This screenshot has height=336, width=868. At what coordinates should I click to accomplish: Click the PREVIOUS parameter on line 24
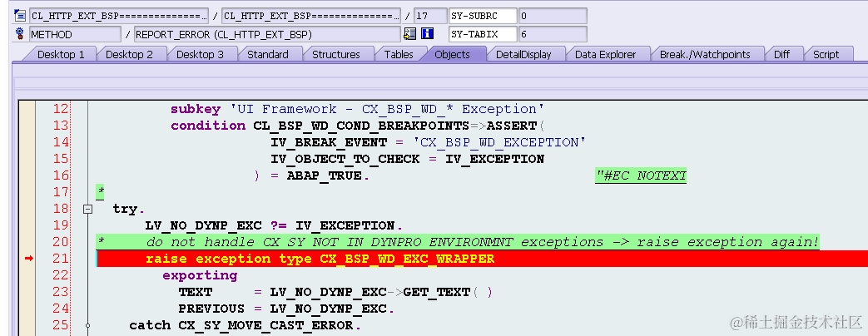[x=211, y=309]
